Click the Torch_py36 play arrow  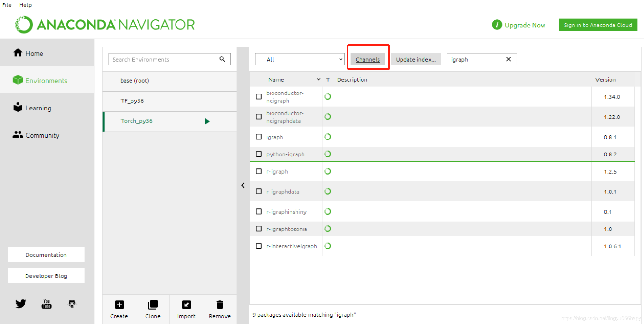(x=207, y=121)
